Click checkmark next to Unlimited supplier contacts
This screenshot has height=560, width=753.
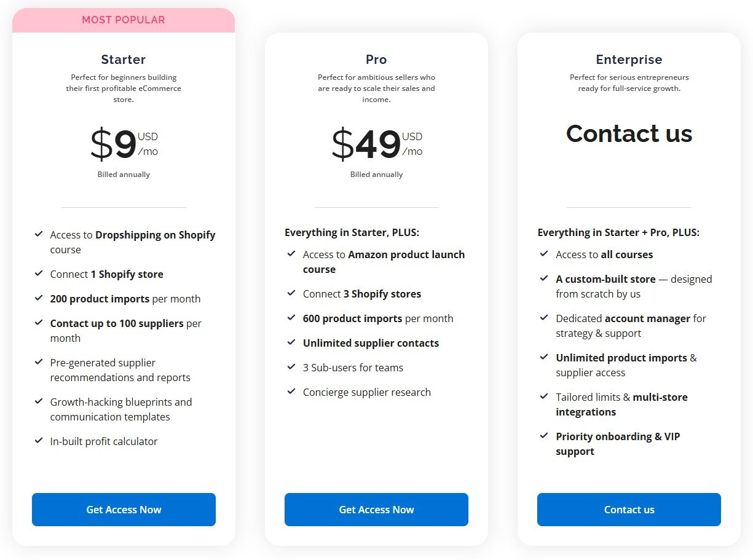pos(291,342)
